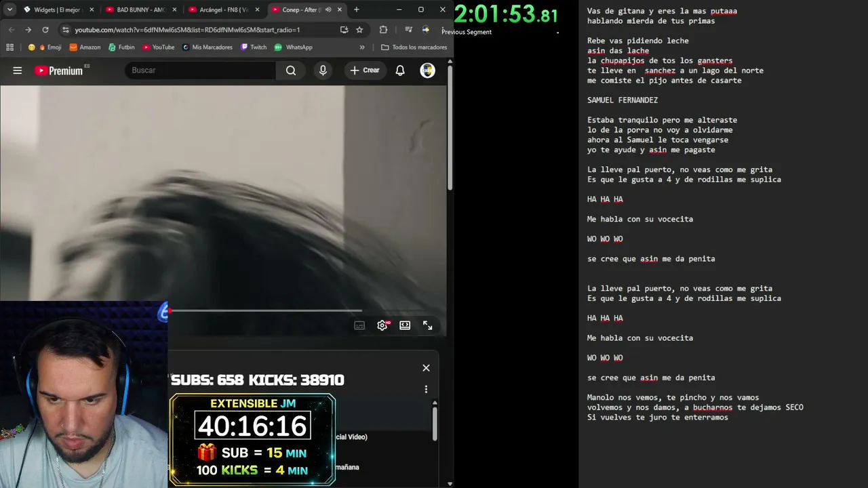The width and height of the screenshot is (868, 488).
Task: Close the playlist panel with X
Action: pos(426,368)
